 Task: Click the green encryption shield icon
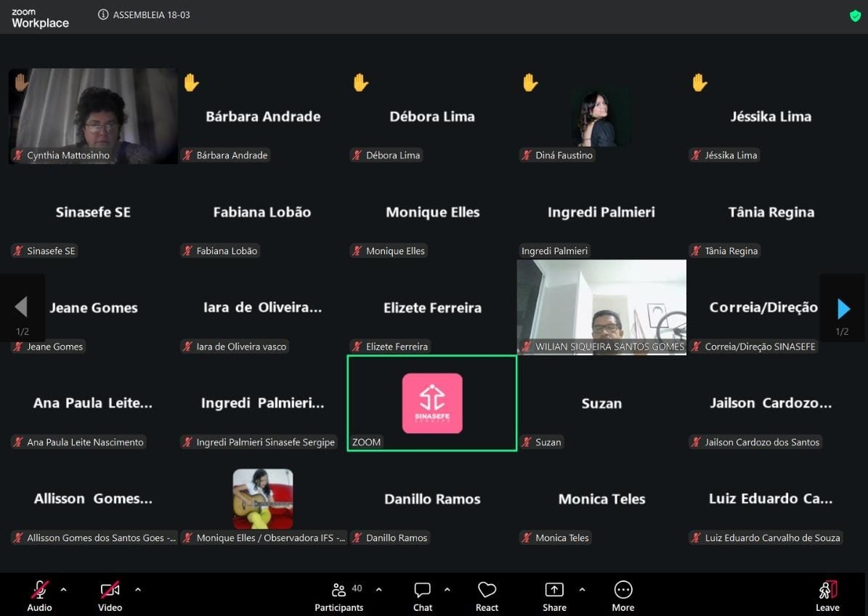point(855,15)
